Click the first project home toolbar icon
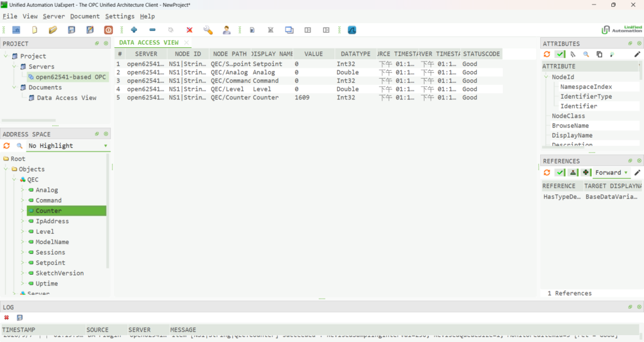The width and height of the screenshot is (644, 342). pos(16,30)
